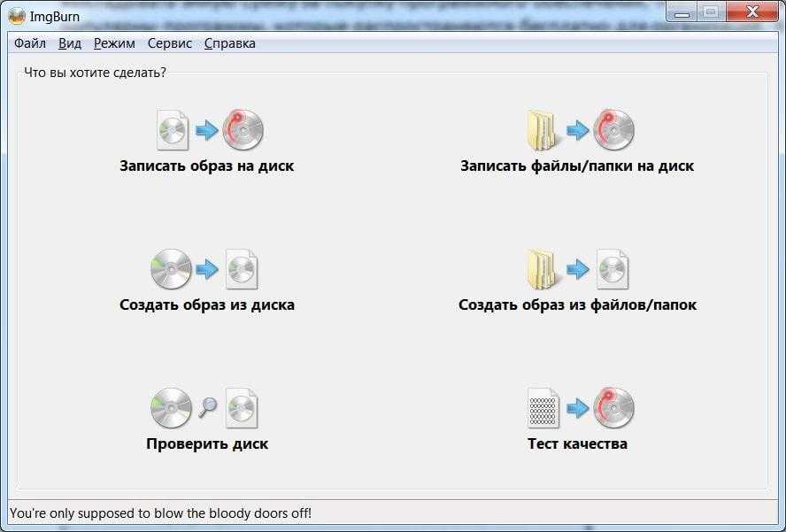Open the Файл menu

point(30,43)
